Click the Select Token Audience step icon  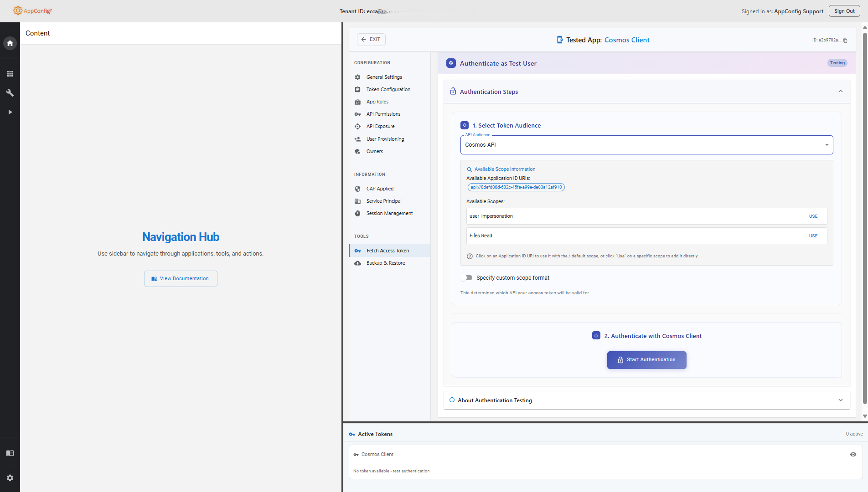(x=465, y=125)
